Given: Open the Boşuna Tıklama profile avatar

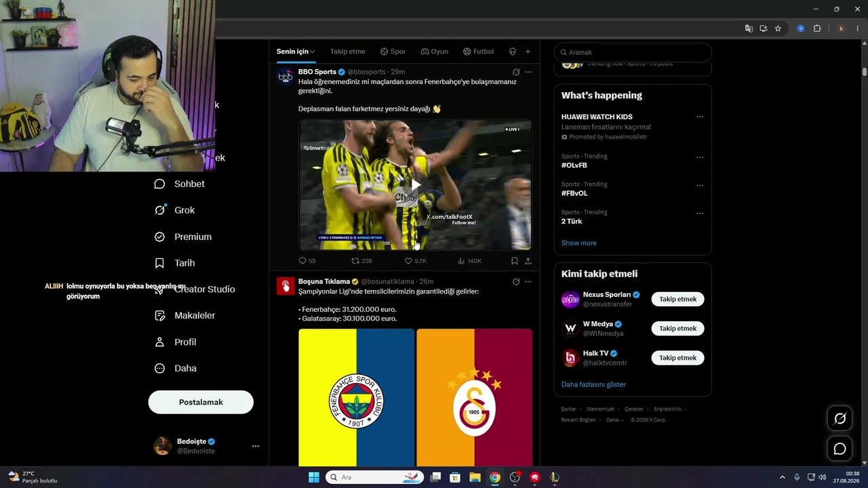Looking at the screenshot, I should click(x=285, y=286).
